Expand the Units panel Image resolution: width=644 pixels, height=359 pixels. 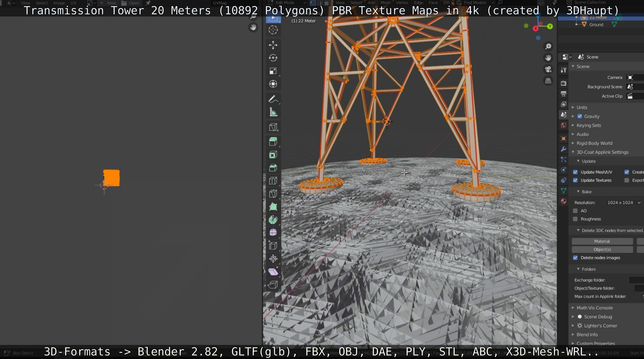tap(573, 107)
